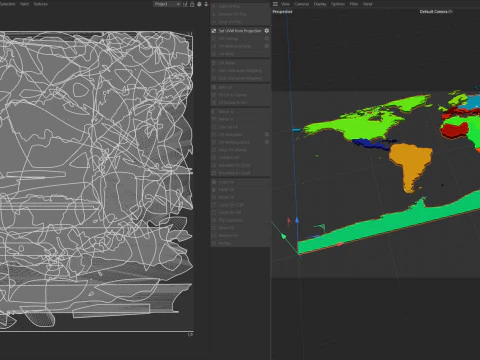Select the Boundary to Circle command
This screenshot has width=480, height=360.
point(240,165)
